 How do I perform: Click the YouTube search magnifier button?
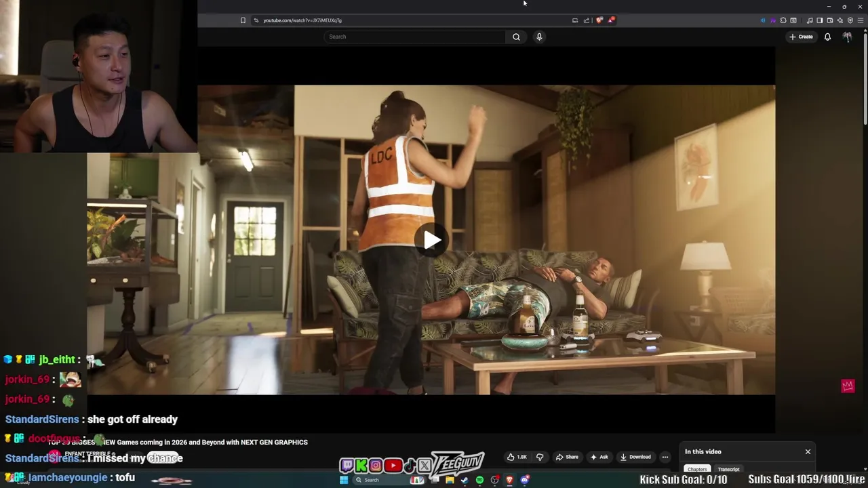pyautogui.click(x=516, y=37)
